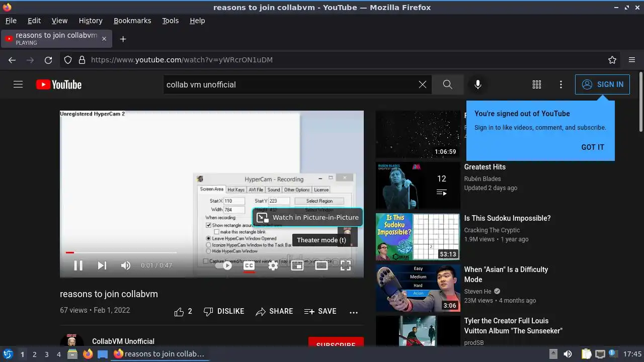644x362 pixels.
Task: Seek on the video progress bar
Action: (121, 252)
